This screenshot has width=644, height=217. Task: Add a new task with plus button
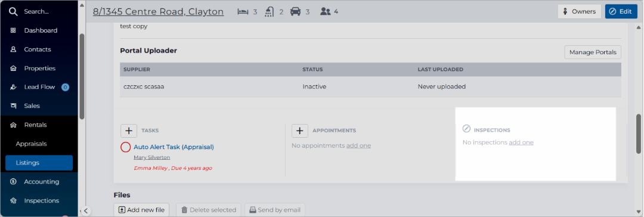[x=129, y=131]
